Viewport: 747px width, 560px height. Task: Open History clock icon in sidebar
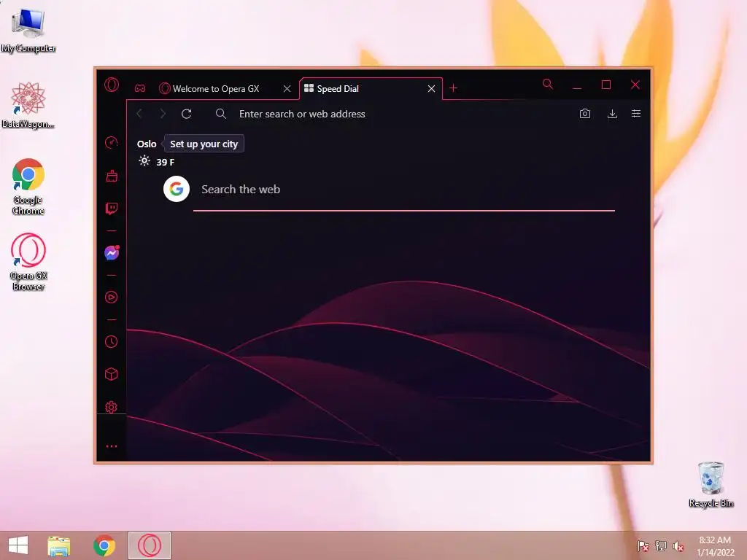pos(112,341)
